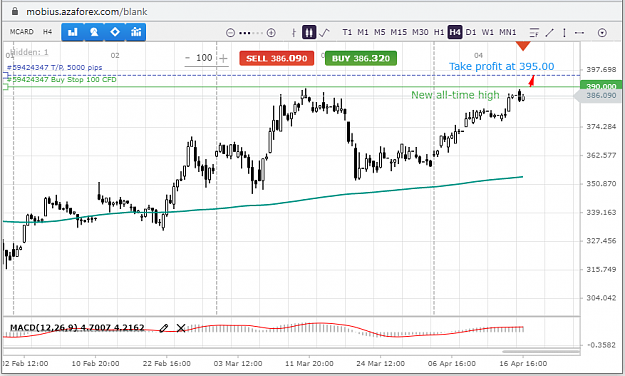Screen dimensions: 625x376
Task: Select the W1 weekly timeframe
Action: pyautogui.click(x=487, y=32)
